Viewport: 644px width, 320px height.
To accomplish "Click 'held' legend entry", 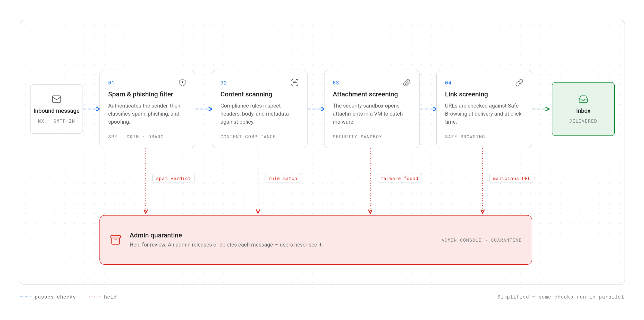I will point(103,297).
